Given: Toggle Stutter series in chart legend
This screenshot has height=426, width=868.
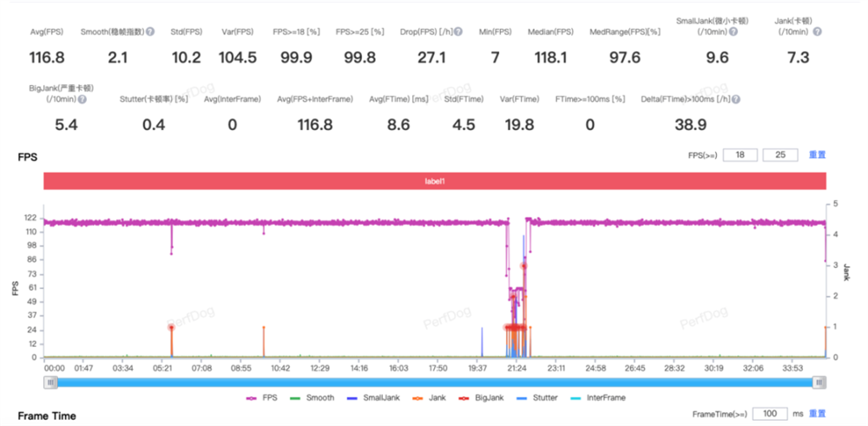Looking at the screenshot, I should click(536, 397).
